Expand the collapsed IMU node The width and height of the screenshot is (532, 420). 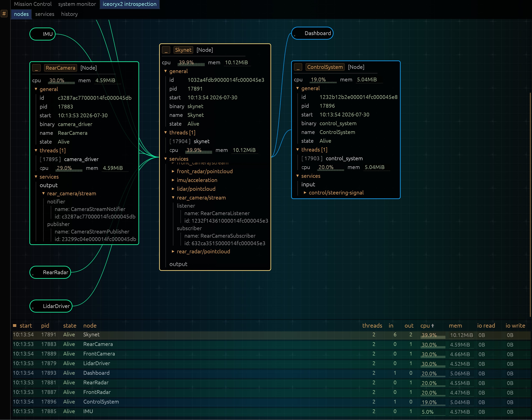tap(42, 34)
